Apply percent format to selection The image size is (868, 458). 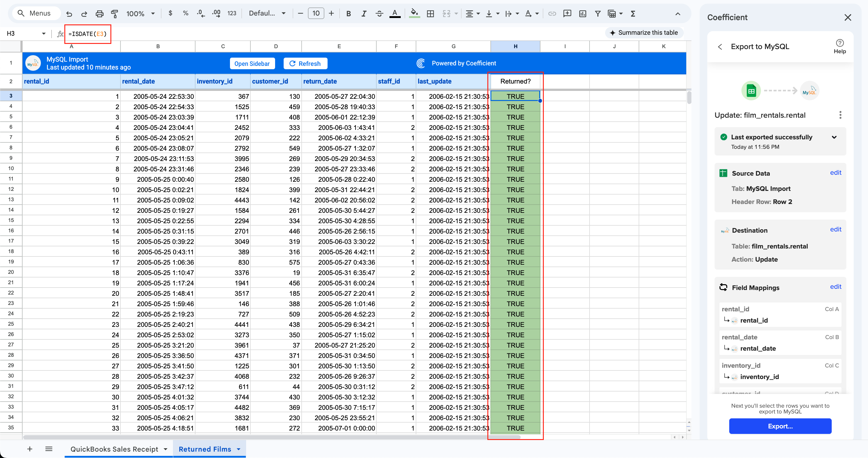pyautogui.click(x=185, y=13)
